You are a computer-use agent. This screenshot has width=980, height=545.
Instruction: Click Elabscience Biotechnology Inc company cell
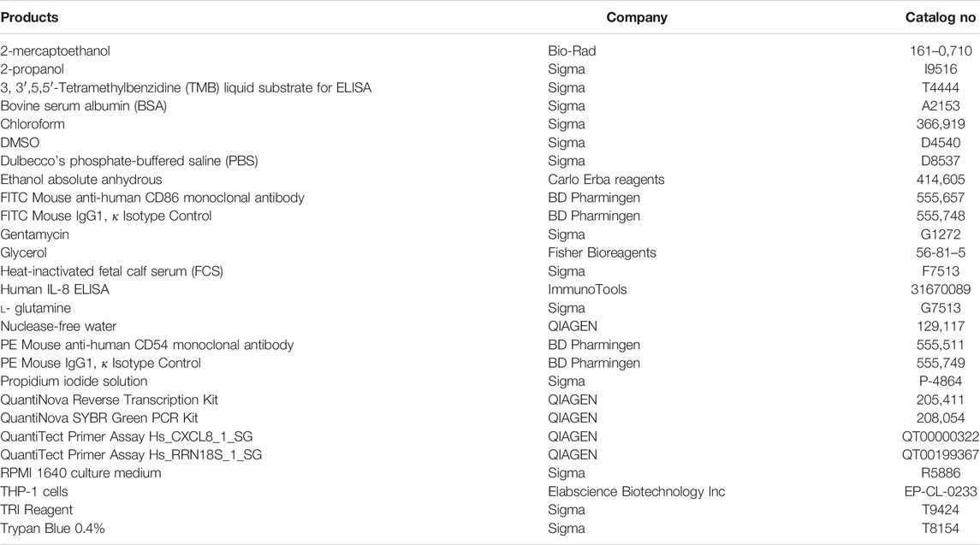point(636,491)
